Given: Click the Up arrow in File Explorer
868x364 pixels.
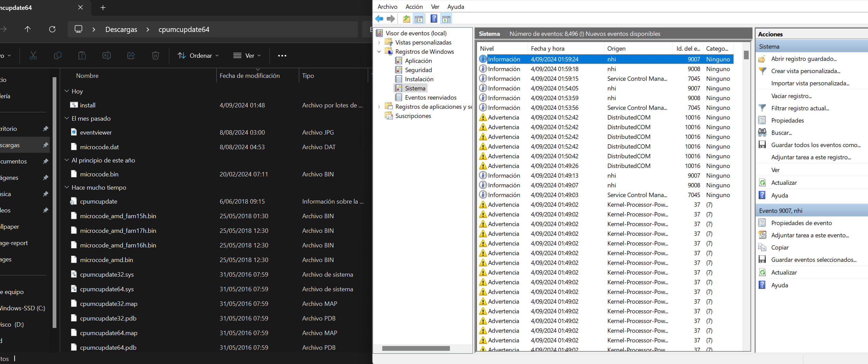Looking at the screenshot, I should tap(28, 29).
